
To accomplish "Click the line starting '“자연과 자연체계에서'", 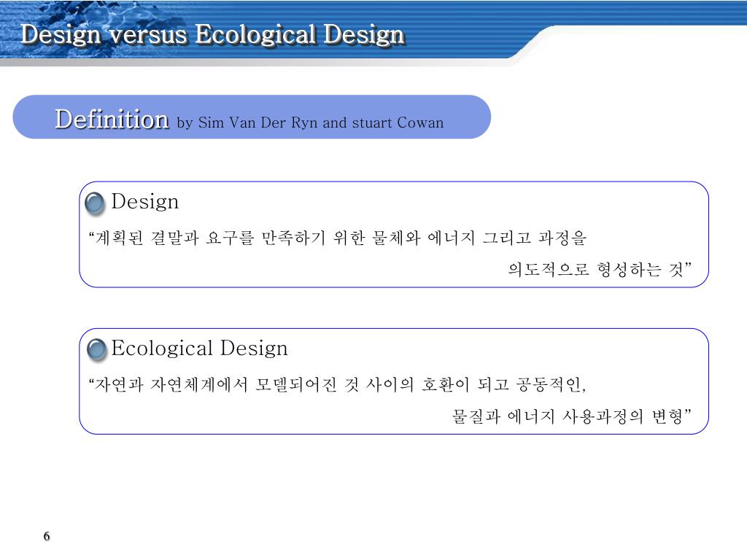I will pyautogui.click(x=337, y=384).
